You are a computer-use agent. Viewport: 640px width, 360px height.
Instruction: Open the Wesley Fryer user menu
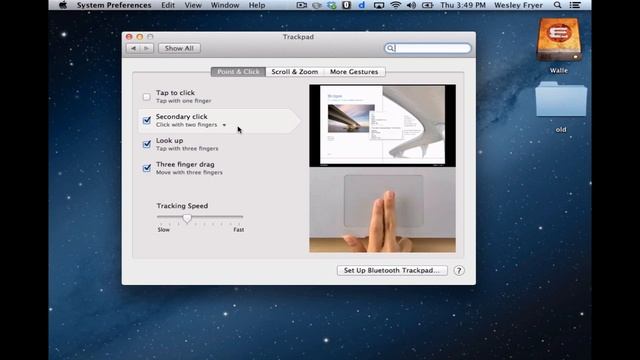pyautogui.click(x=518, y=5)
